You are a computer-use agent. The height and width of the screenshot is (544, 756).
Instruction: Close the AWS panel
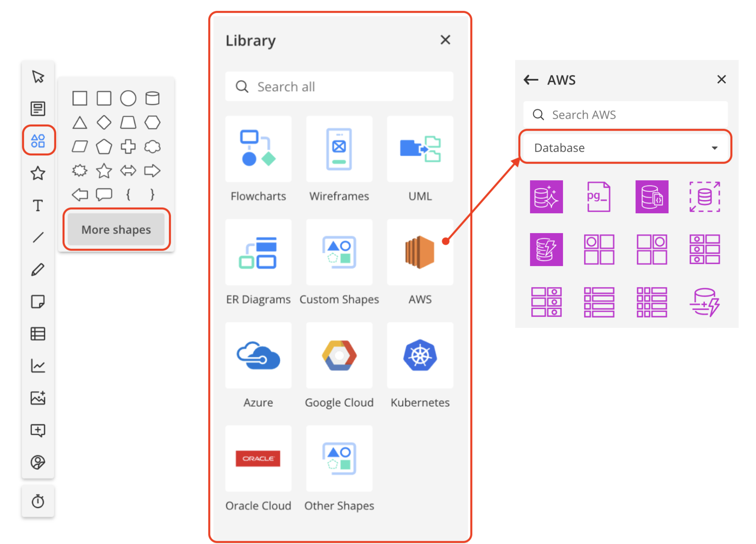(721, 79)
